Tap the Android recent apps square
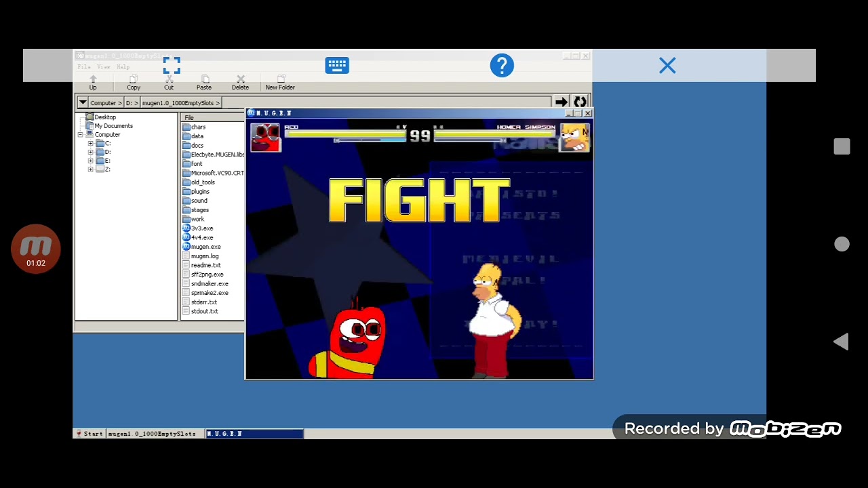 tap(842, 146)
